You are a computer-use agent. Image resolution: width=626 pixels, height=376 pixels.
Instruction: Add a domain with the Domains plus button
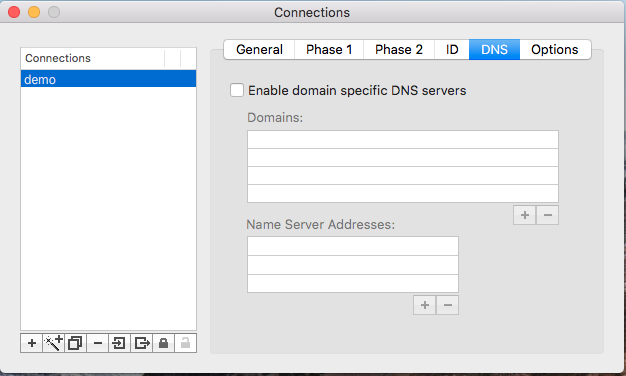point(525,215)
